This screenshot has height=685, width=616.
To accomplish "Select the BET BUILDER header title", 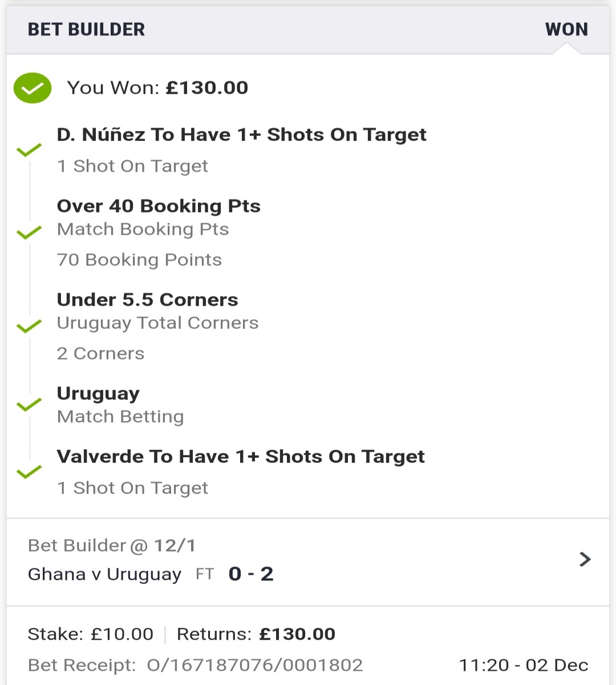I will (x=87, y=29).
